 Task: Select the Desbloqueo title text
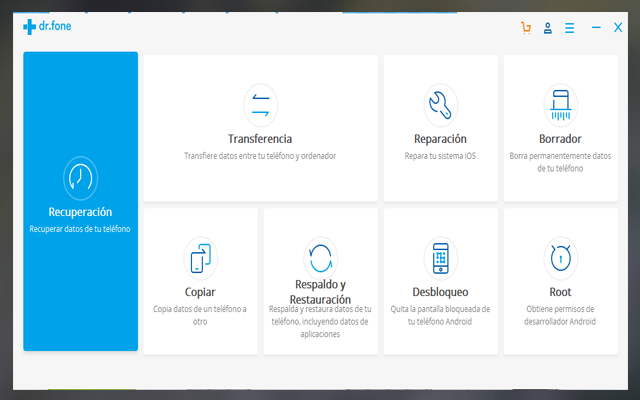pos(440,292)
